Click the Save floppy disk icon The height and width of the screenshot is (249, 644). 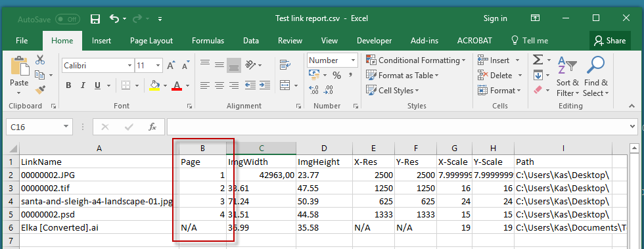click(95, 18)
